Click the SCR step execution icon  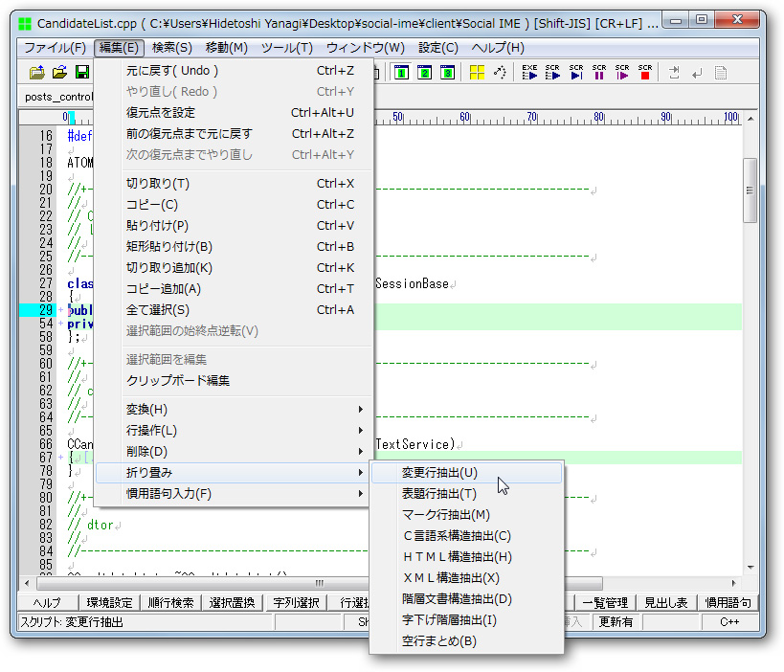click(576, 73)
